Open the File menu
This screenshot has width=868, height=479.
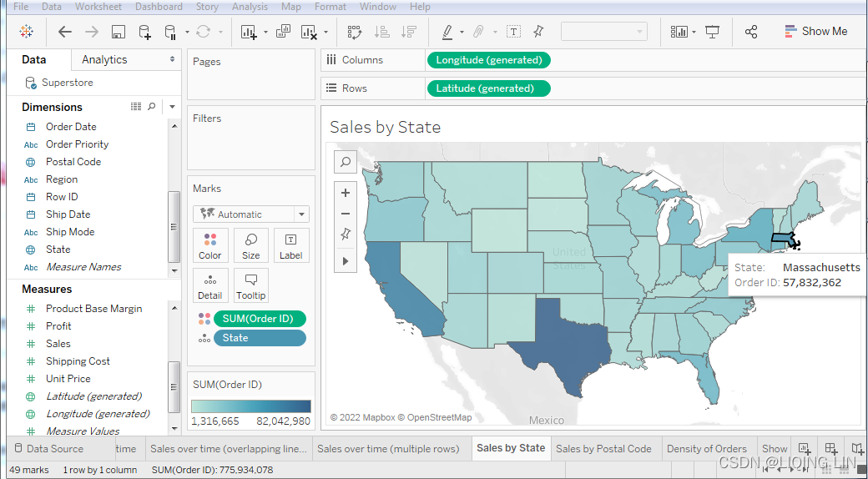(21, 7)
